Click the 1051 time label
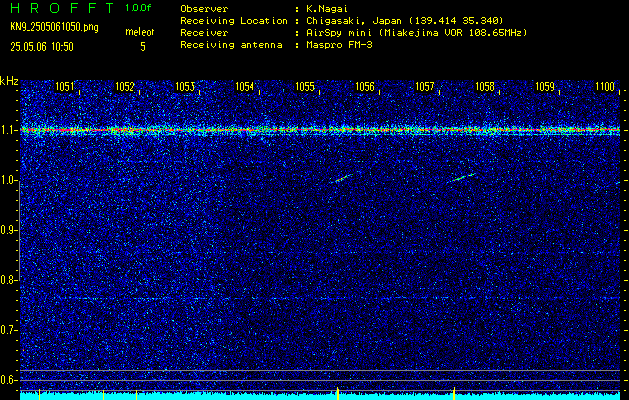Image resolution: width=629 pixels, height=400 pixels. [x=65, y=87]
